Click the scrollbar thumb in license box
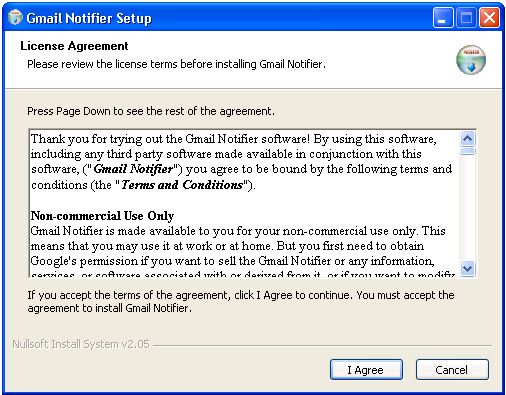Image resolution: width=506 pixels, height=395 pixels. [467, 151]
